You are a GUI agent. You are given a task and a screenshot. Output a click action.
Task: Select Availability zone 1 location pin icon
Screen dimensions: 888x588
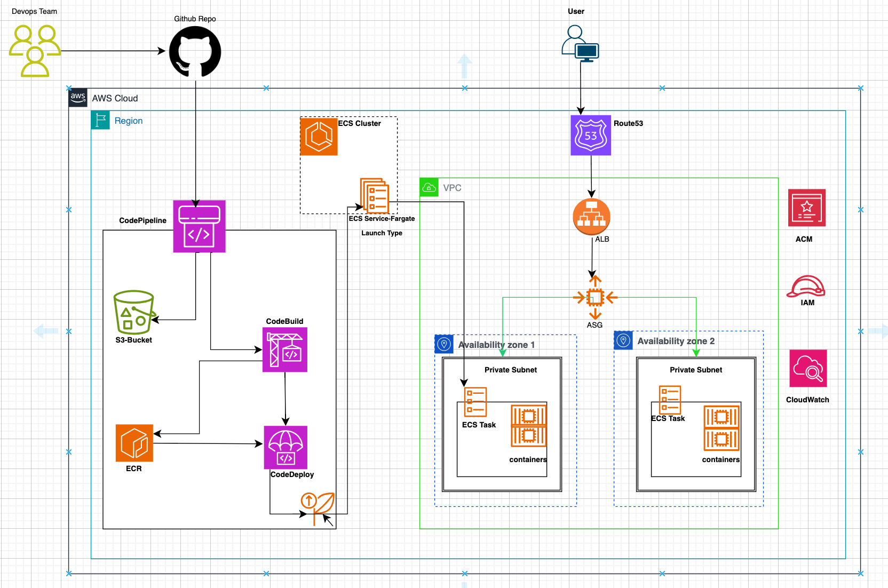coord(443,344)
